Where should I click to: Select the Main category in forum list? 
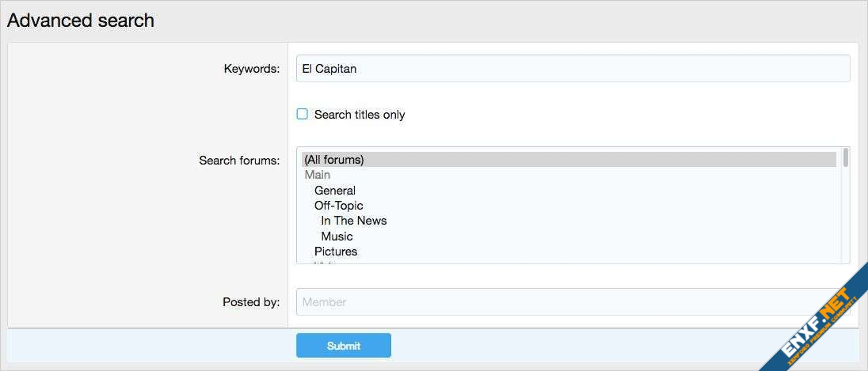click(318, 175)
